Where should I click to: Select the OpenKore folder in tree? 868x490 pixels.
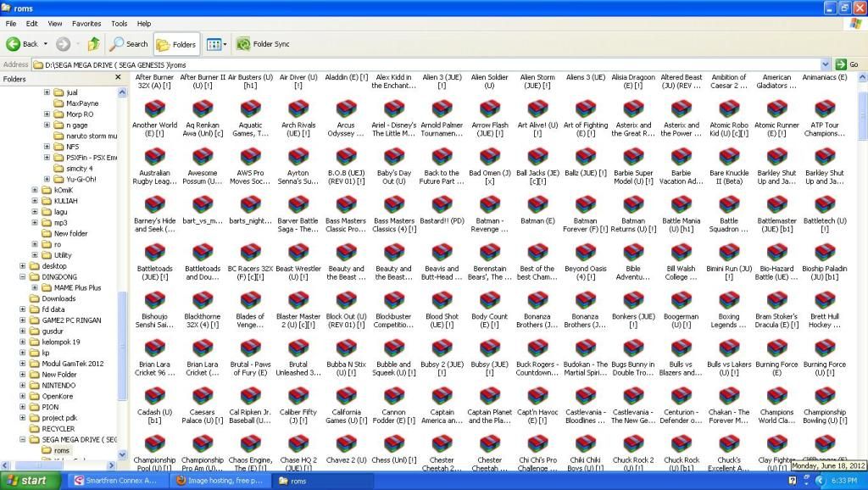pyautogui.click(x=57, y=396)
